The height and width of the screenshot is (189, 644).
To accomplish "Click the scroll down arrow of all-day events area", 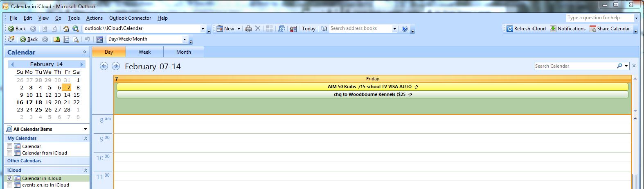I will pos(635,111).
